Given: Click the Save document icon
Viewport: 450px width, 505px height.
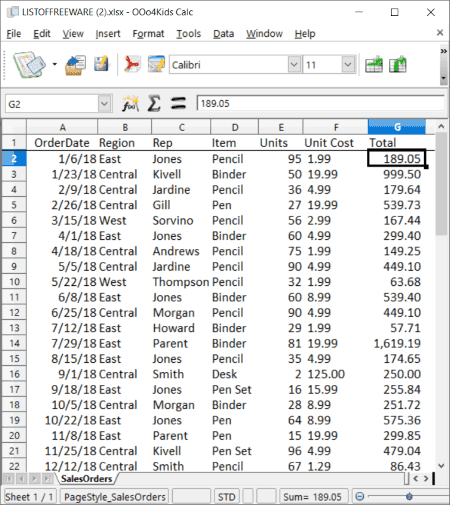Looking at the screenshot, I should (101, 64).
